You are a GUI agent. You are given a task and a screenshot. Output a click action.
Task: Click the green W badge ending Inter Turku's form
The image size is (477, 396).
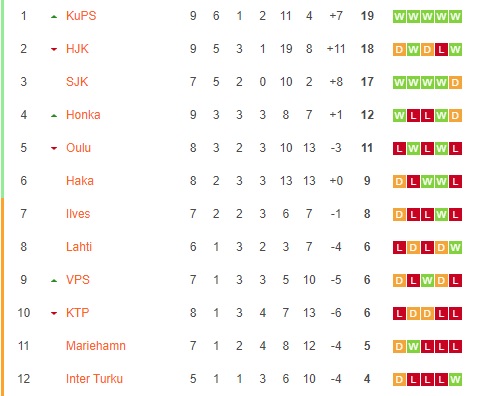[x=455, y=380]
